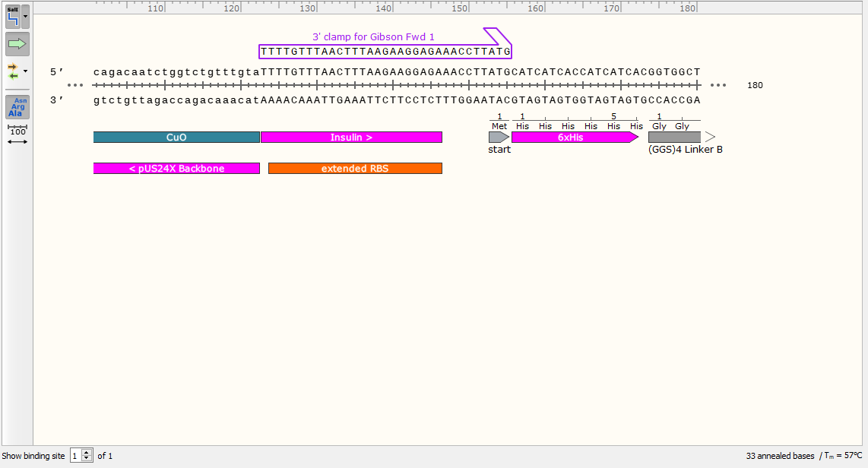This screenshot has height=468, width=868.
Task: Select the SalI enzyme sites icon
Action: (x=11, y=17)
